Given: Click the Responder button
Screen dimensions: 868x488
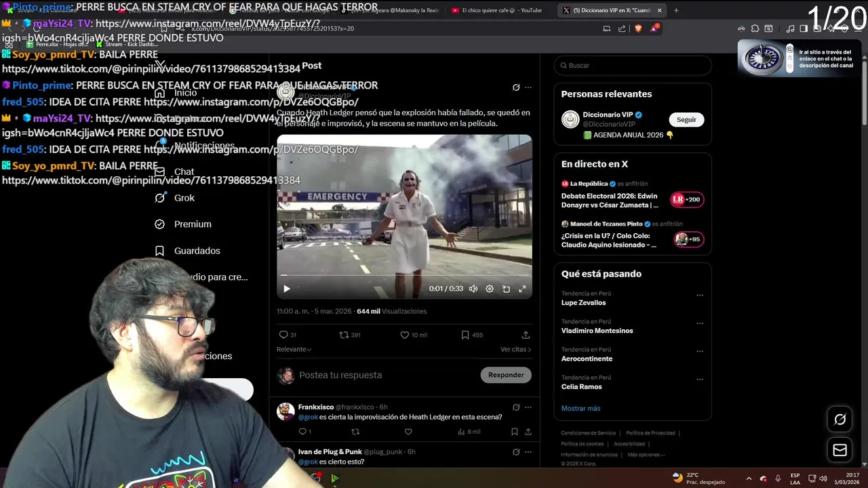Looking at the screenshot, I should tap(506, 375).
